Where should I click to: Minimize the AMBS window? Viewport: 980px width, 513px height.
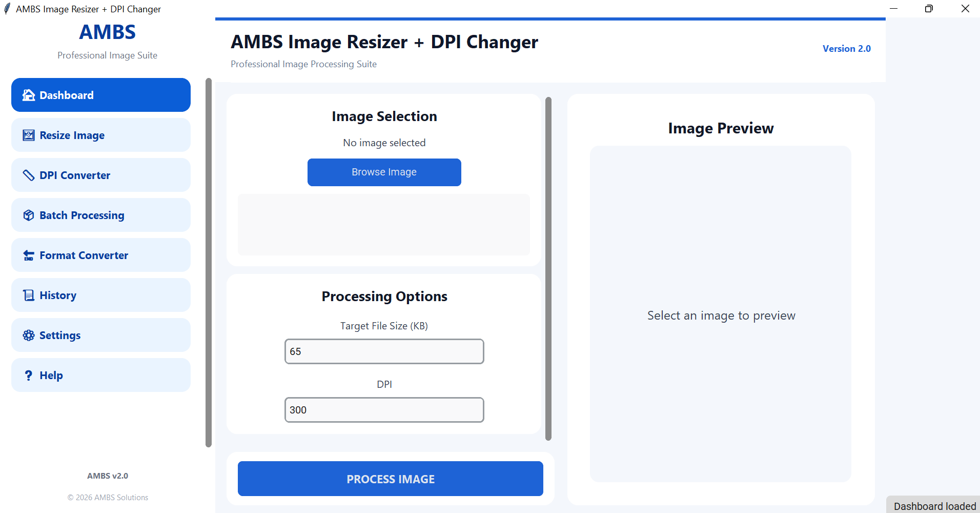893,9
